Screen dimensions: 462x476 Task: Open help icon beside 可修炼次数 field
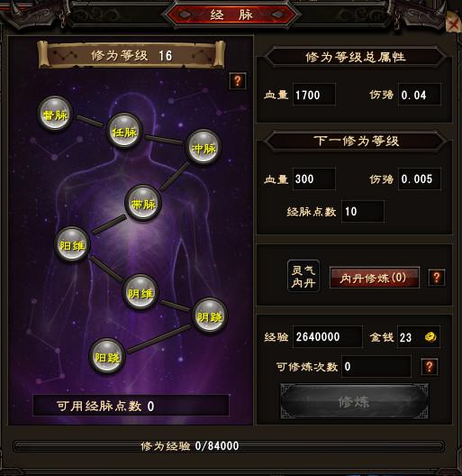[x=430, y=367]
